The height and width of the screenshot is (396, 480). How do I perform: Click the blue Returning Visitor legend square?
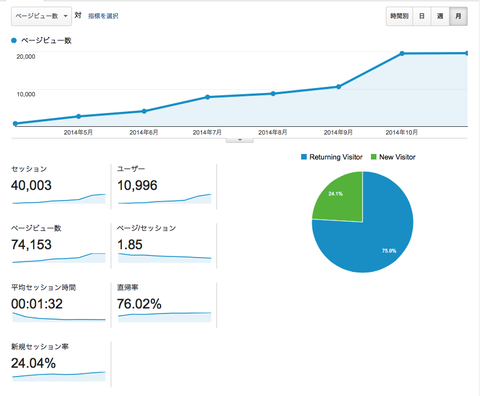pos(304,157)
